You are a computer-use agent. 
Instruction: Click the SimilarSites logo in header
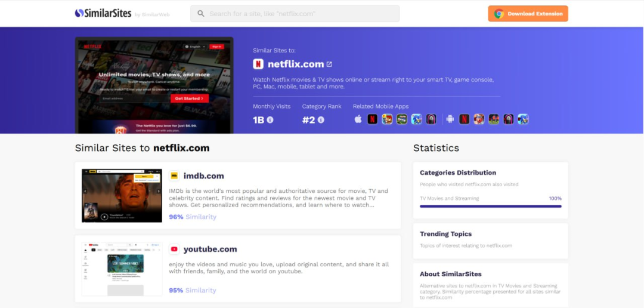pyautogui.click(x=103, y=13)
